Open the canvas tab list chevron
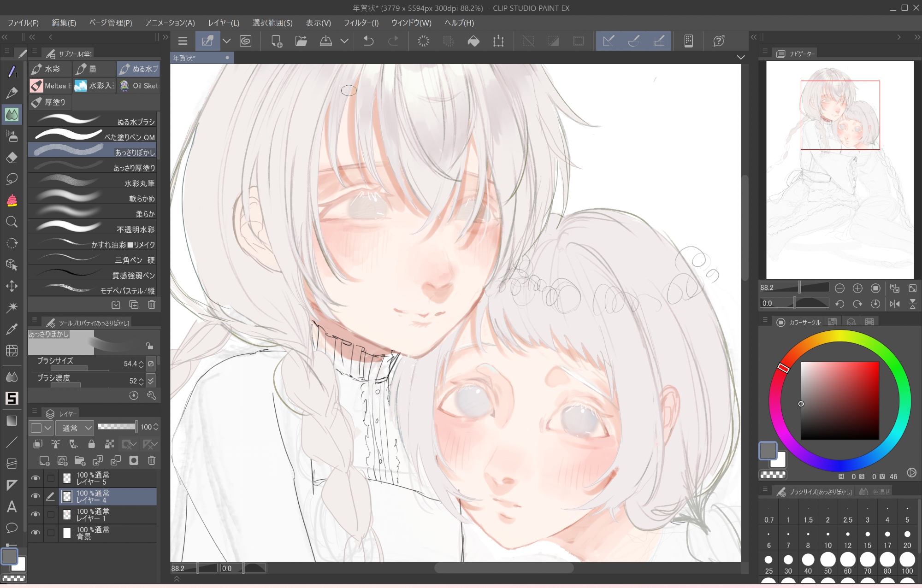 (x=740, y=58)
